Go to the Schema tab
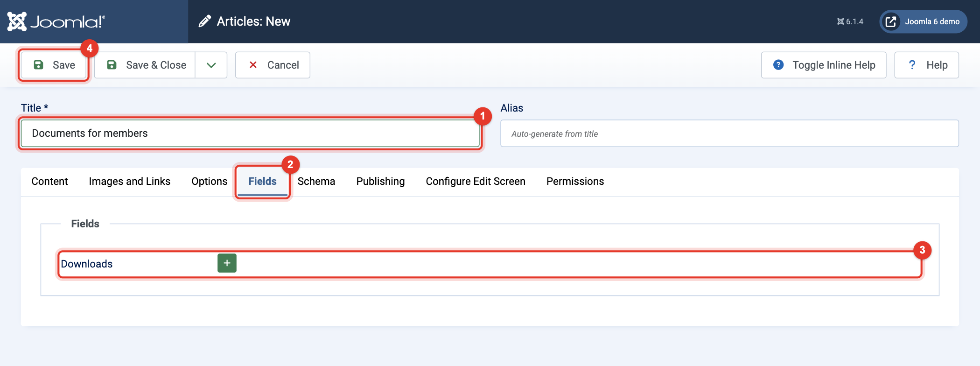The height and width of the screenshot is (366, 980). [316, 181]
